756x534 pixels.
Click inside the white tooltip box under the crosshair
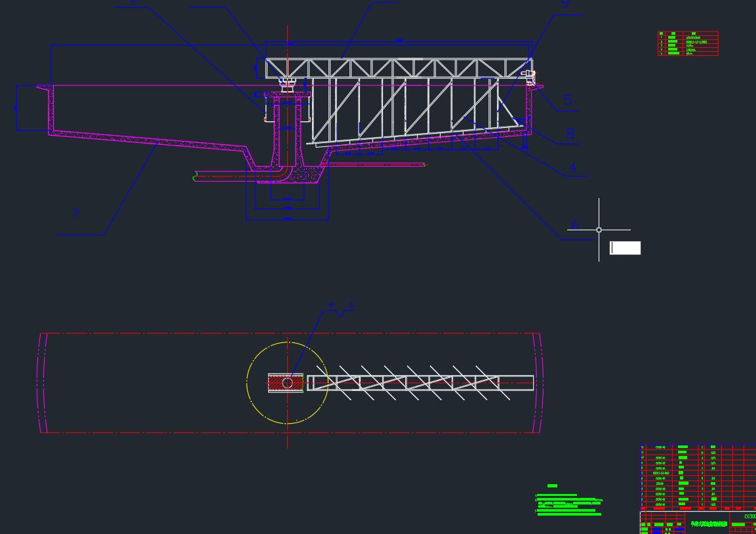[x=624, y=248]
